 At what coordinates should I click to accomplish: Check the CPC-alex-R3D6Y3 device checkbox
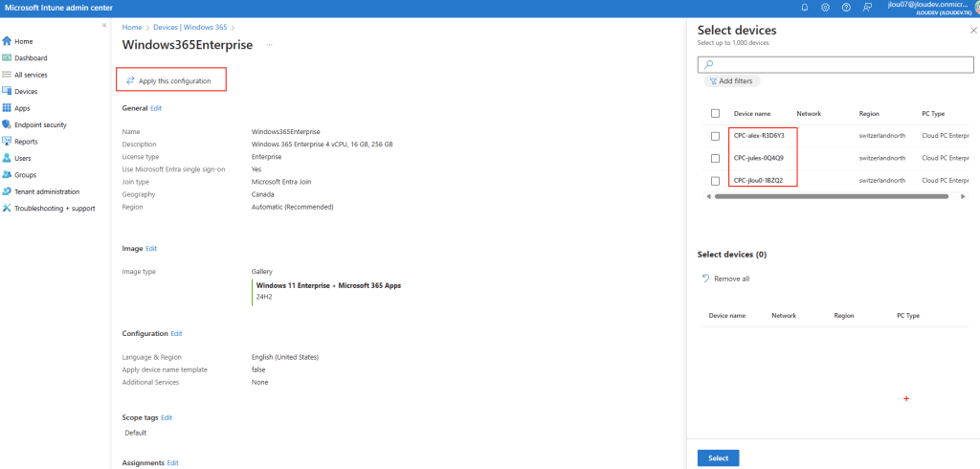tap(715, 136)
